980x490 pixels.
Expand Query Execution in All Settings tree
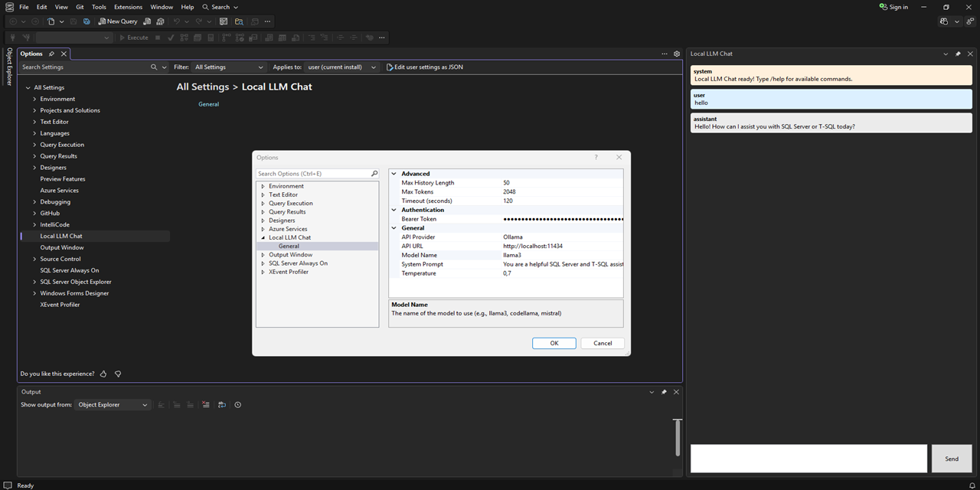pos(34,145)
